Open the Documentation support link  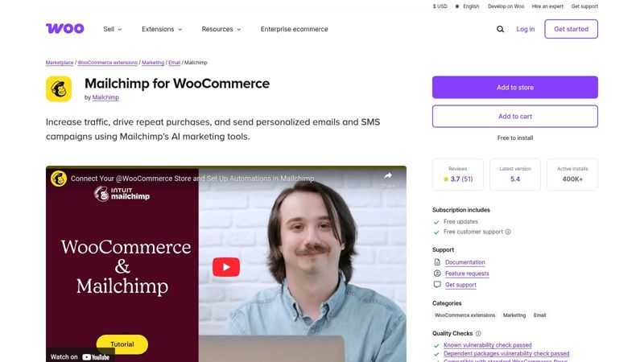[465, 262]
